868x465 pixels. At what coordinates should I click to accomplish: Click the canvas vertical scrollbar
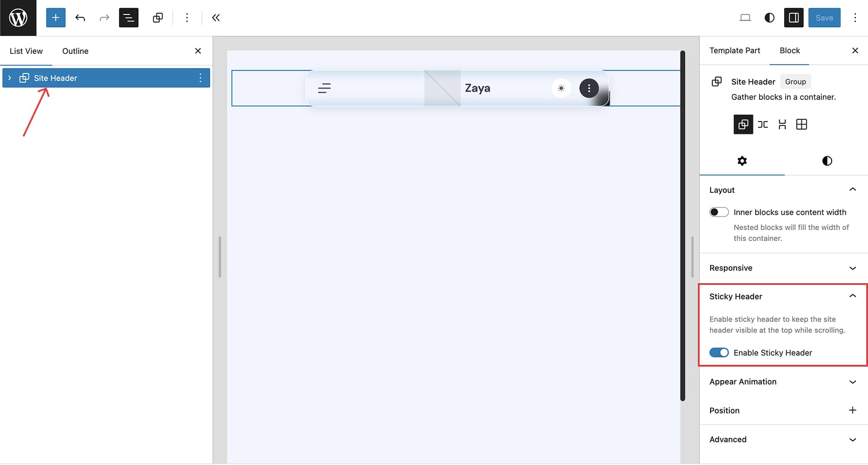pos(683,226)
